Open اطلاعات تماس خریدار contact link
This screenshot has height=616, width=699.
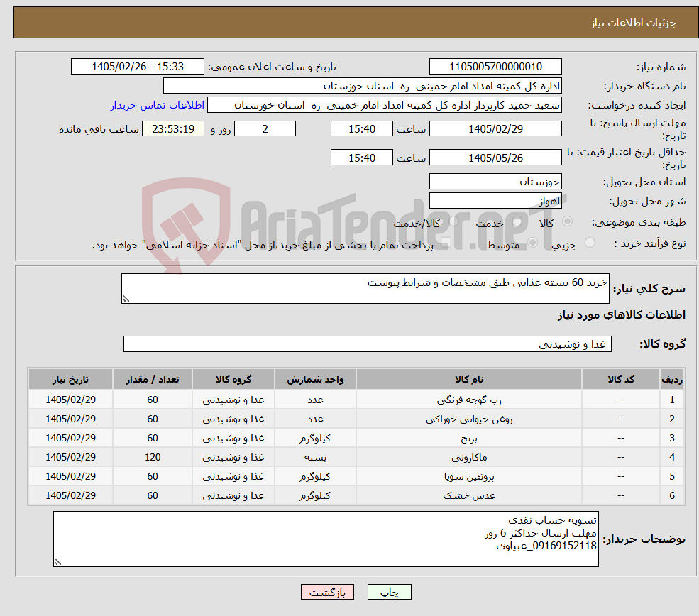point(158,105)
